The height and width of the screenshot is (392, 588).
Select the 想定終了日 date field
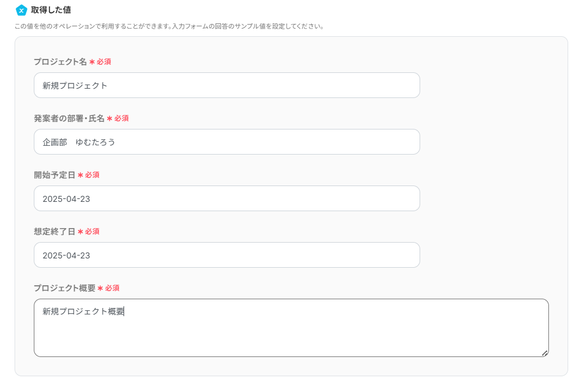pyautogui.click(x=227, y=255)
